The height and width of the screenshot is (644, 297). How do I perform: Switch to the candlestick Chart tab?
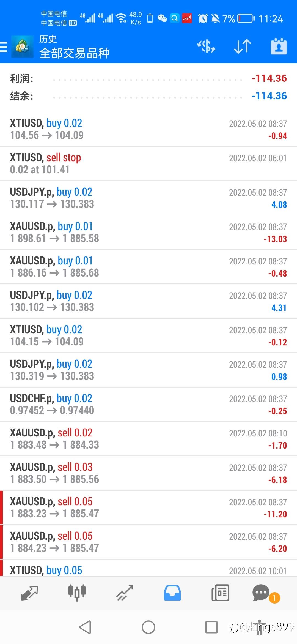(x=77, y=593)
